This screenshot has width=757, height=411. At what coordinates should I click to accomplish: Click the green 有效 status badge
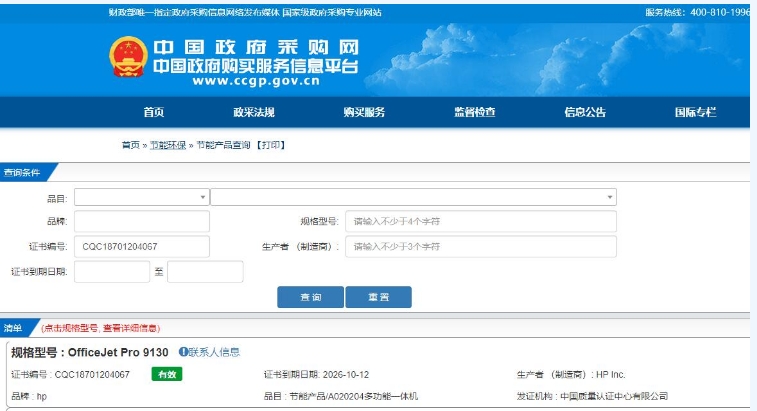167,374
